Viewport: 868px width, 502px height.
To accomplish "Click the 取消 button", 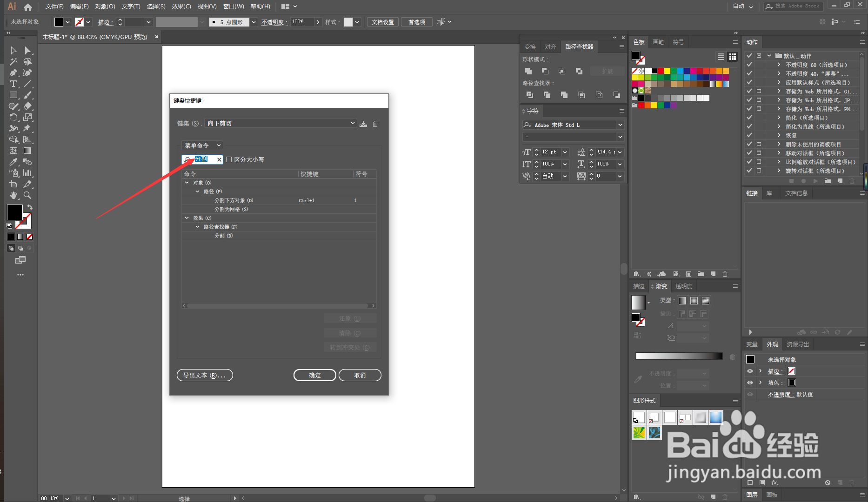I will 360,375.
